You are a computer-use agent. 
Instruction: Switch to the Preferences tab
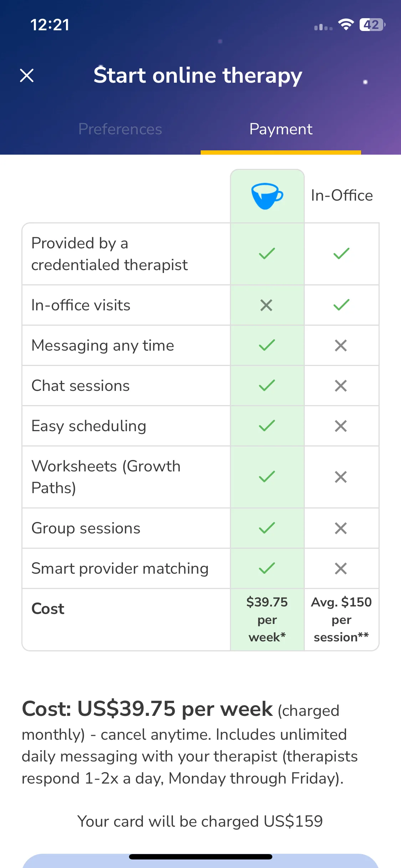click(x=120, y=129)
